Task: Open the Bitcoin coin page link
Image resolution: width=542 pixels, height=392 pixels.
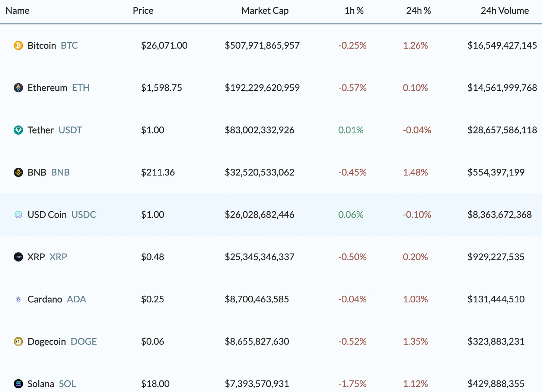Action: point(42,45)
